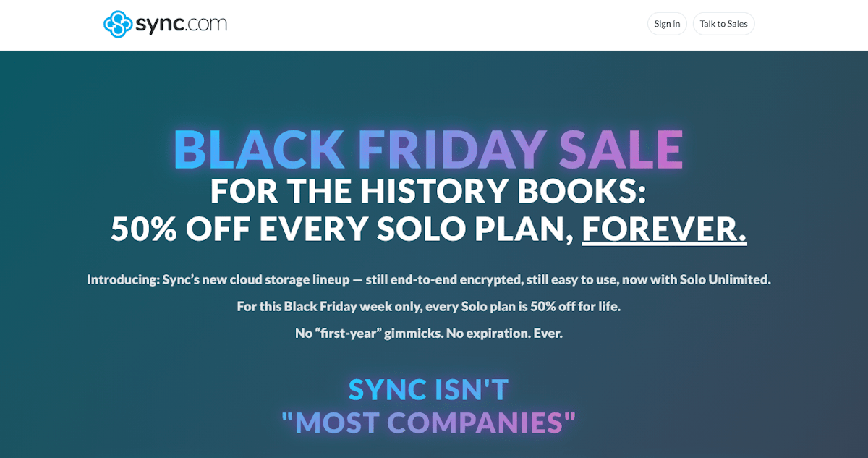Open the Talk to Sales button
This screenshot has width=868, height=458.
click(723, 23)
